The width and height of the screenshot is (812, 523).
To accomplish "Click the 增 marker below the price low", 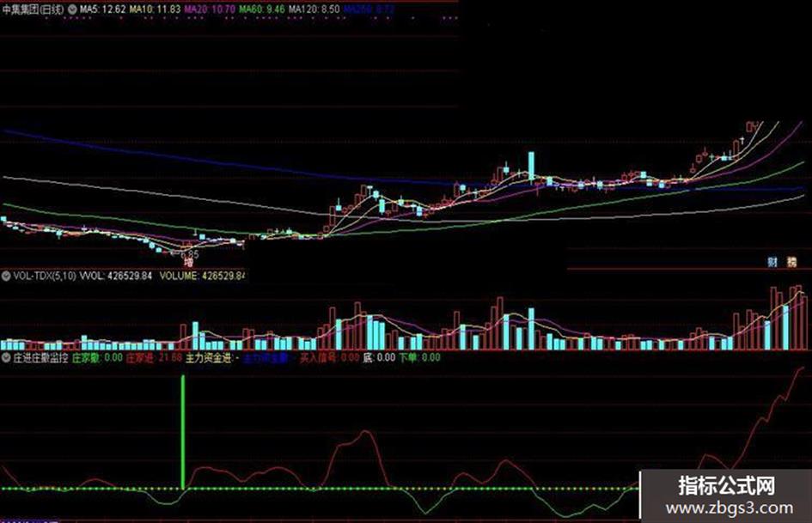I will click(x=188, y=263).
